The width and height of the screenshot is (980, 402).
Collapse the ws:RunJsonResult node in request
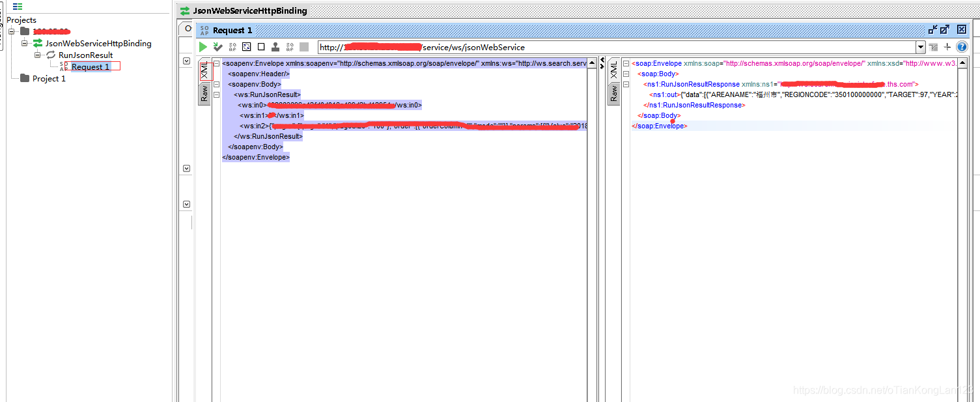(x=216, y=95)
